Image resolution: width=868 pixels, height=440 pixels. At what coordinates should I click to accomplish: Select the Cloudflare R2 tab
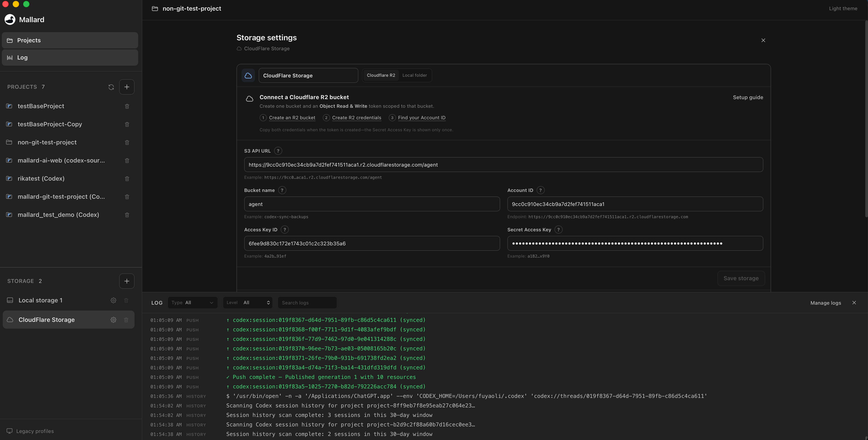[x=381, y=75]
